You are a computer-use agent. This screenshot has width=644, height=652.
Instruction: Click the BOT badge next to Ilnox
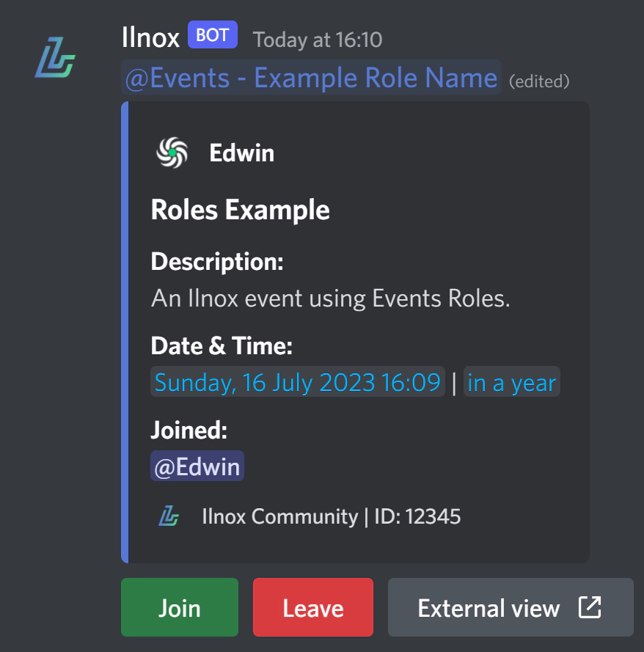211,34
